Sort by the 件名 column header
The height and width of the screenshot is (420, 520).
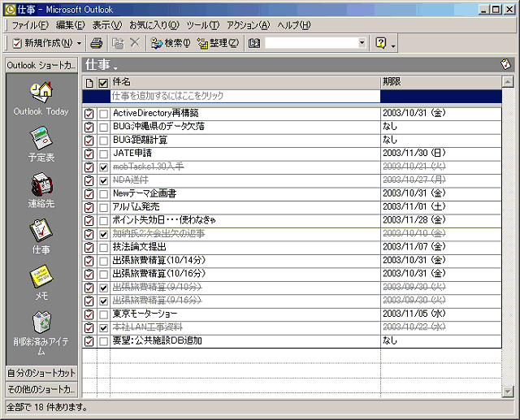[x=245, y=82]
